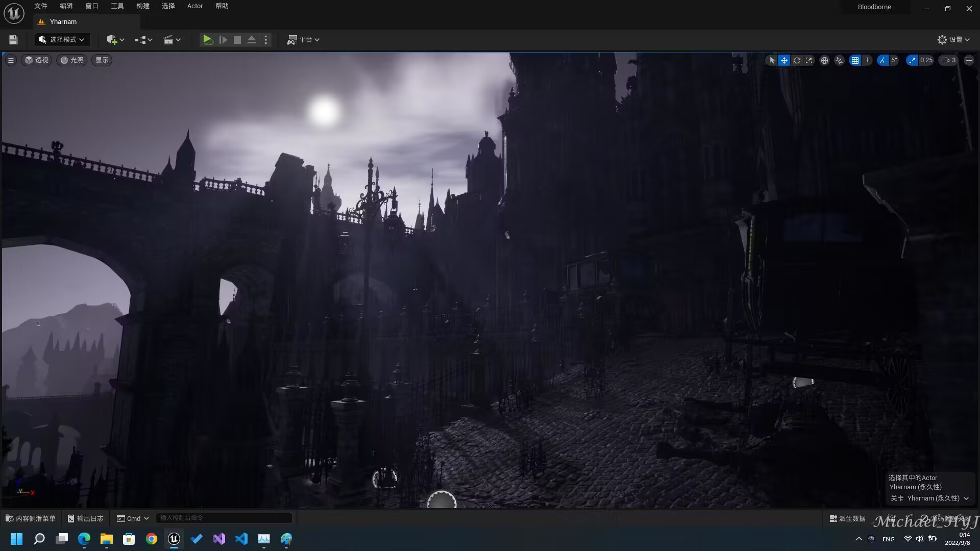980x551 pixels.
Task: Open Windows search from the taskbar
Action: coord(39,539)
